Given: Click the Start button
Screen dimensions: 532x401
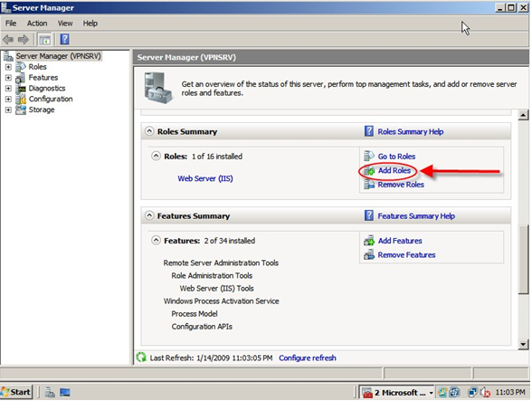Looking at the screenshot, I should 16,392.
